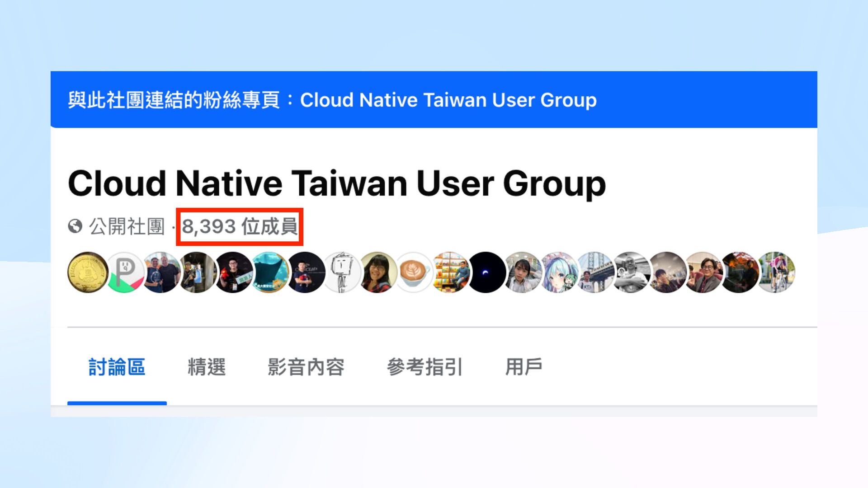Click the 公開社團 label
868x488 pixels.
(127, 226)
